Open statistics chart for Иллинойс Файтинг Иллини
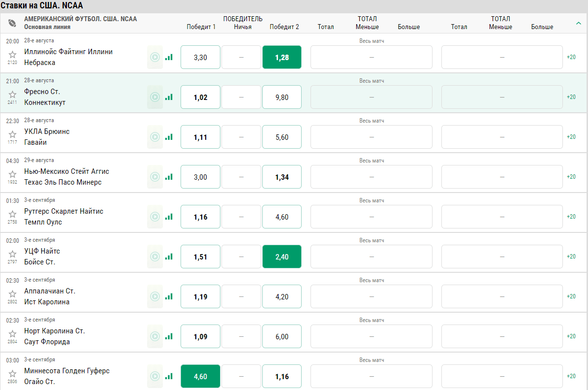Viewport: 588px width, 390px height. click(169, 57)
